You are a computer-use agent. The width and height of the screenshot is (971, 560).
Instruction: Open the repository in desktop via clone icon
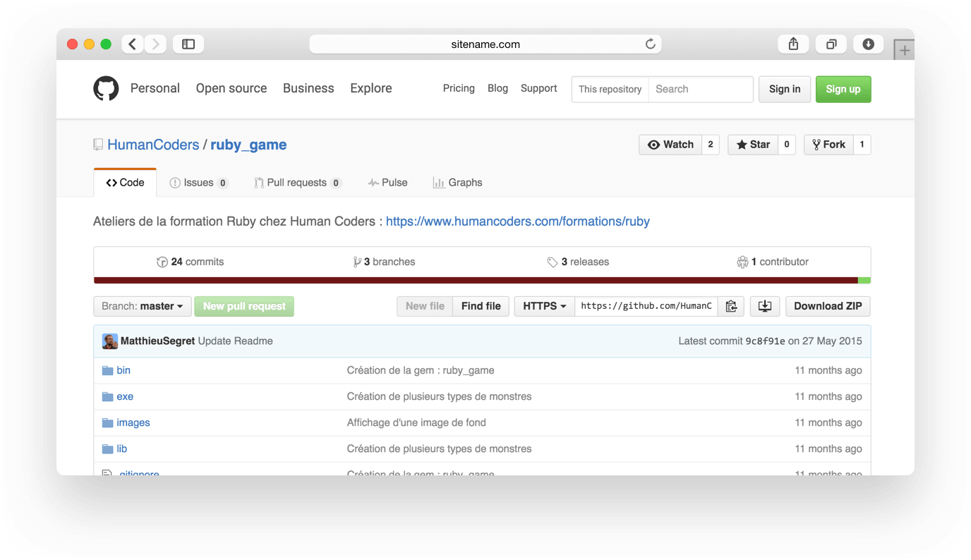pyautogui.click(x=764, y=306)
